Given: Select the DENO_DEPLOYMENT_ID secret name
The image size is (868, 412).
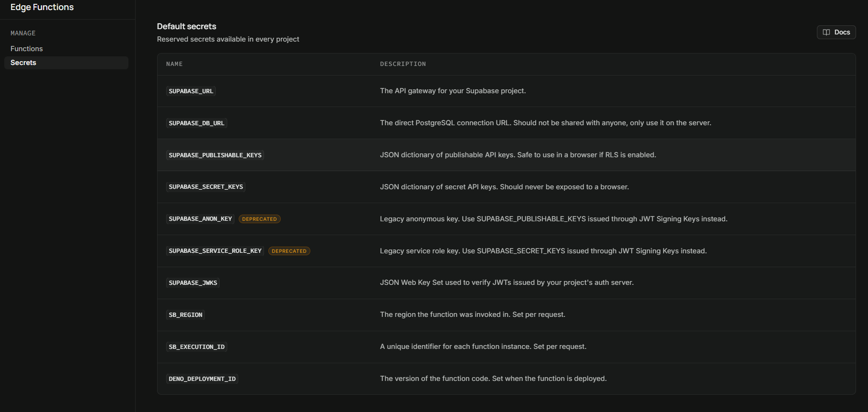Looking at the screenshot, I should 202,379.
